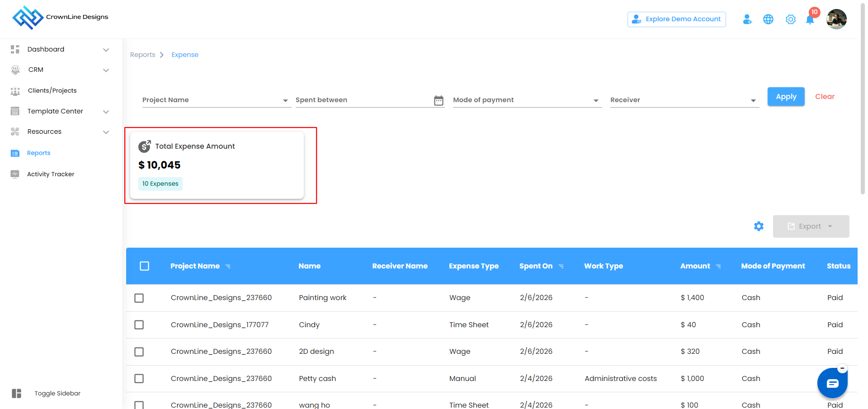Open Clients/Projects from the sidebar

pyautogui.click(x=52, y=90)
